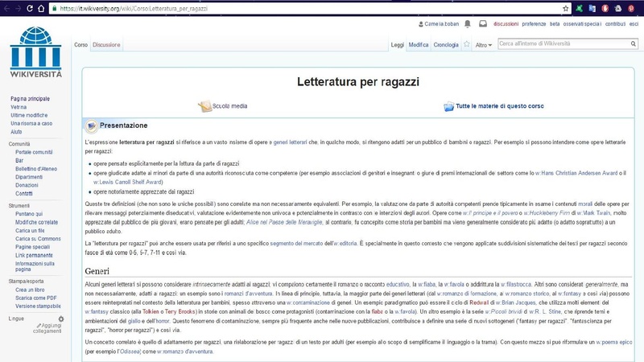Follow the red Redwall link

[479, 302]
